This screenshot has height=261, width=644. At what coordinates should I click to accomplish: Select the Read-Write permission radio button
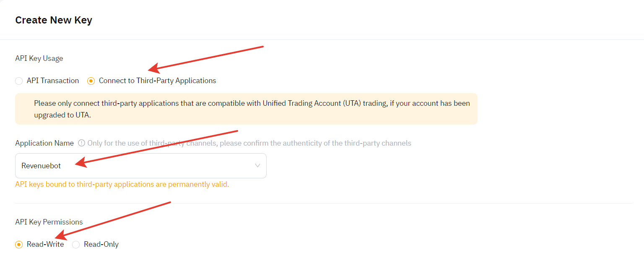tap(19, 245)
